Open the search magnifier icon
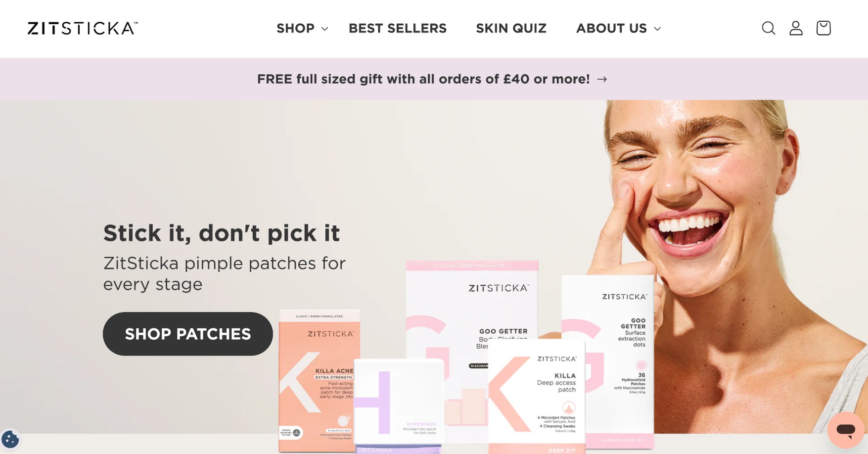 tap(768, 28)
